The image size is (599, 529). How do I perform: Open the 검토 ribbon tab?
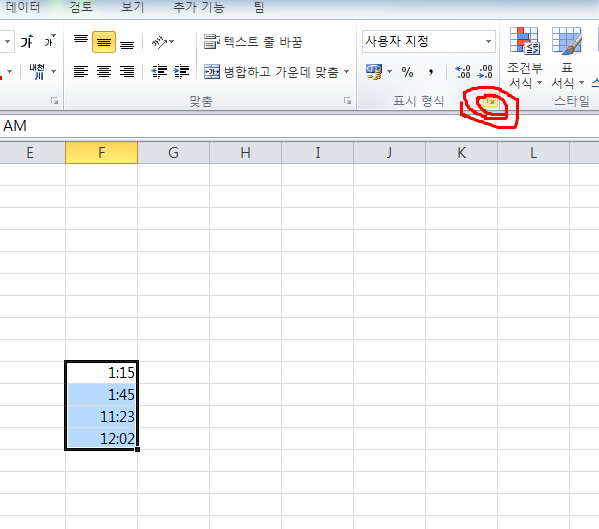pos(81,7)
